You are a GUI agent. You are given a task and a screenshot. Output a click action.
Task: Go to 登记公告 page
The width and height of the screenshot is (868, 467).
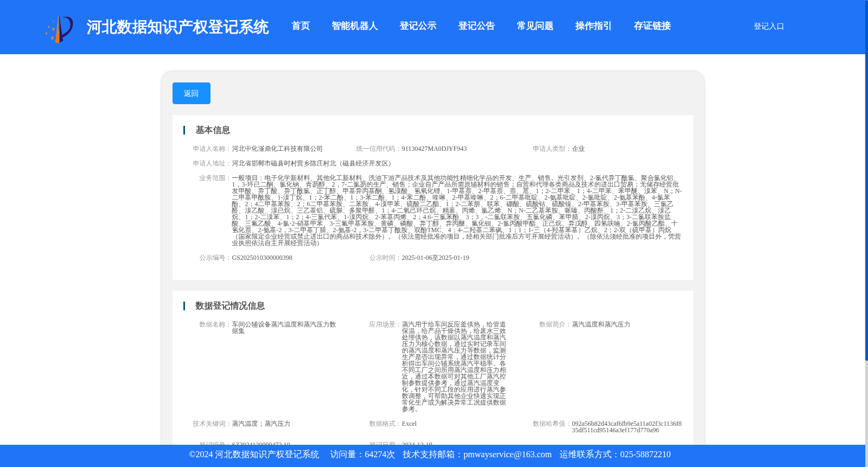coord(476,26)
